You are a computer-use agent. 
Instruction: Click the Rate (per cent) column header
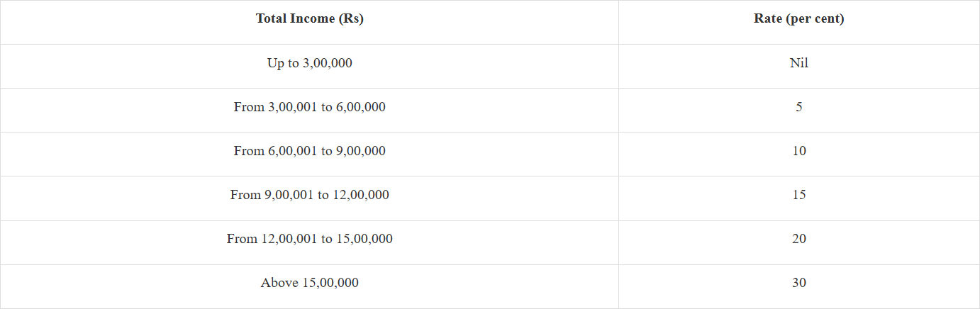tap(799, 22)
